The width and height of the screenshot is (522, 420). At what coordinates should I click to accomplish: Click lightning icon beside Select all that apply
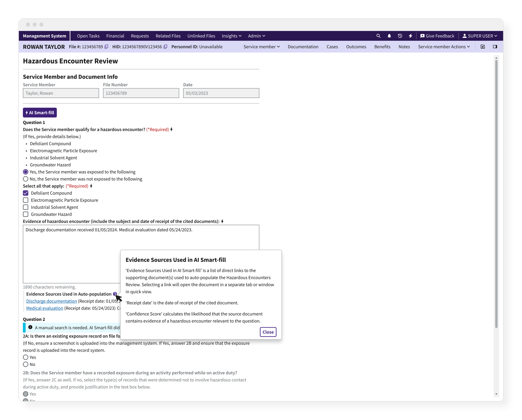point(91,186)
